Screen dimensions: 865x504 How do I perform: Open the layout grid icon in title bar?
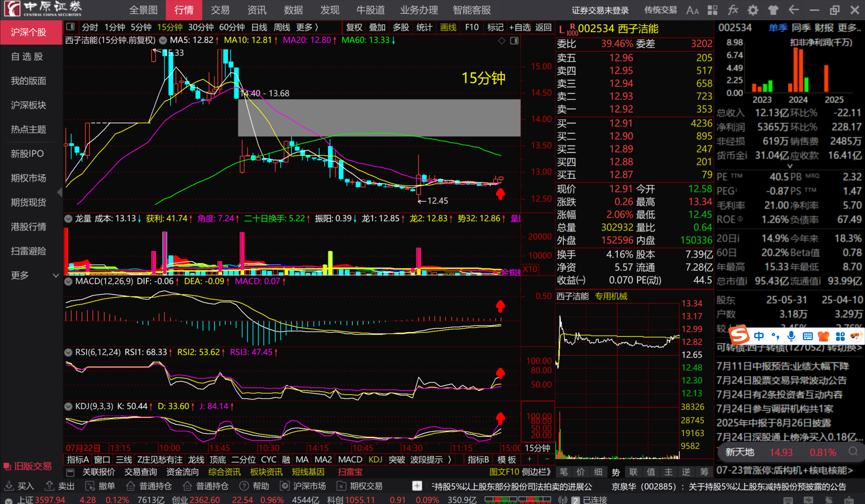[x=713, y=10]
